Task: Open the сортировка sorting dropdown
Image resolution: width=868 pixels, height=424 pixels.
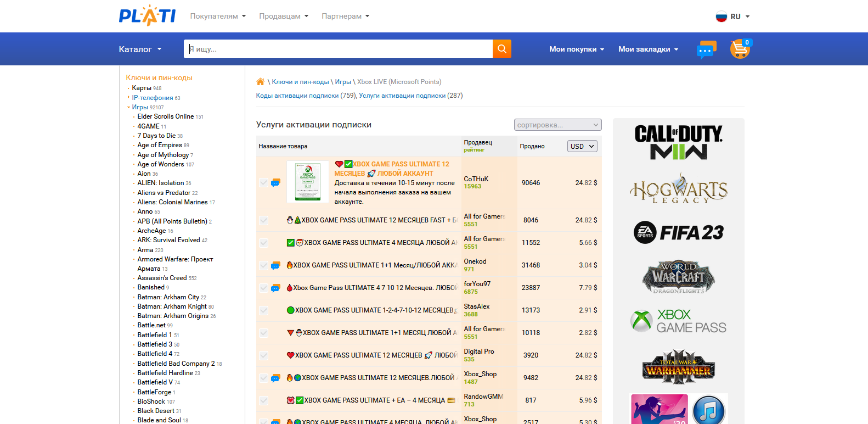Action: (557, 125)
